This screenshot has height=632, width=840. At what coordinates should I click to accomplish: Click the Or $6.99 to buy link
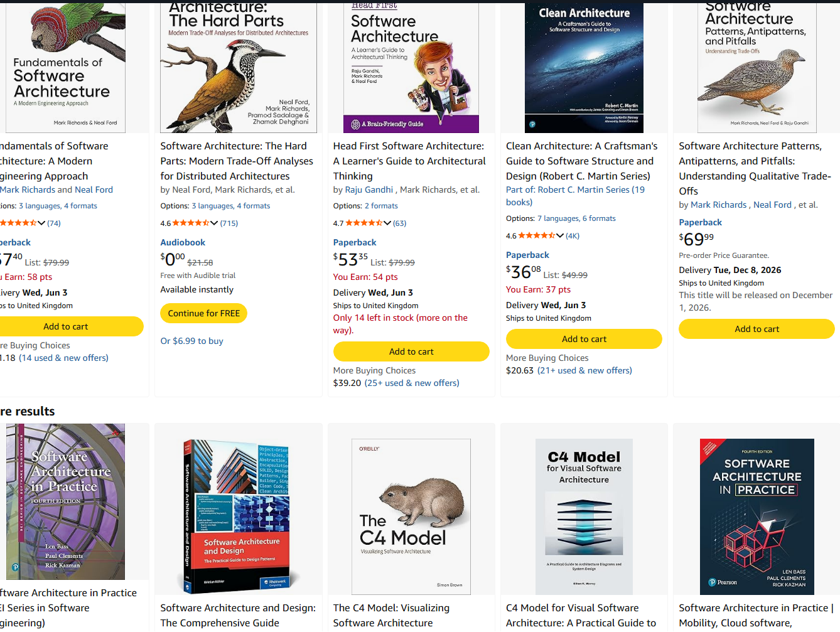click(x=191, y=341)
